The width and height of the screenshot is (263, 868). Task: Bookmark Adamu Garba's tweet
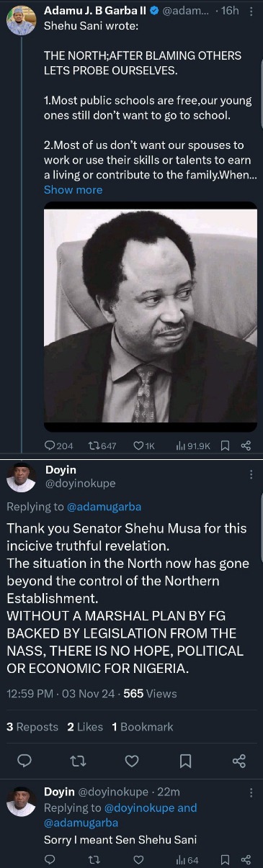pyautogui.click(x=224, y=446)
